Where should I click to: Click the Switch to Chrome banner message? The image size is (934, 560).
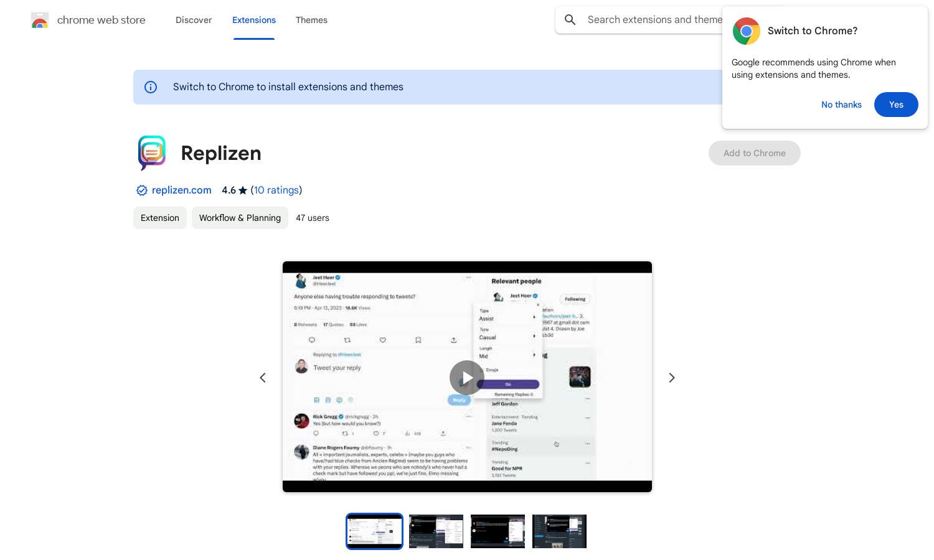click(288, 87)
